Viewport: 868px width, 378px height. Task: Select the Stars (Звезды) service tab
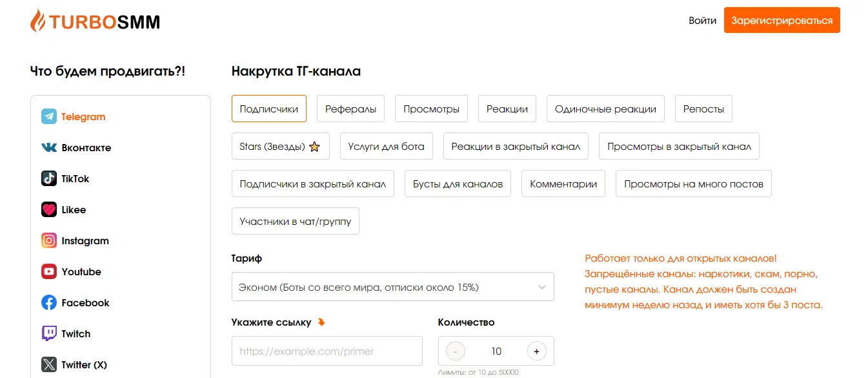280,146
